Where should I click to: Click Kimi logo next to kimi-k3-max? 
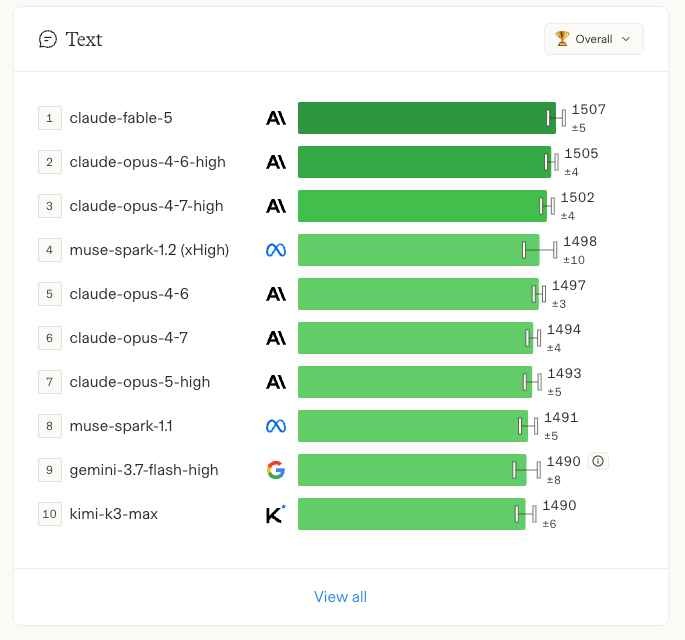pyautogui.click(x=276, y=514)
